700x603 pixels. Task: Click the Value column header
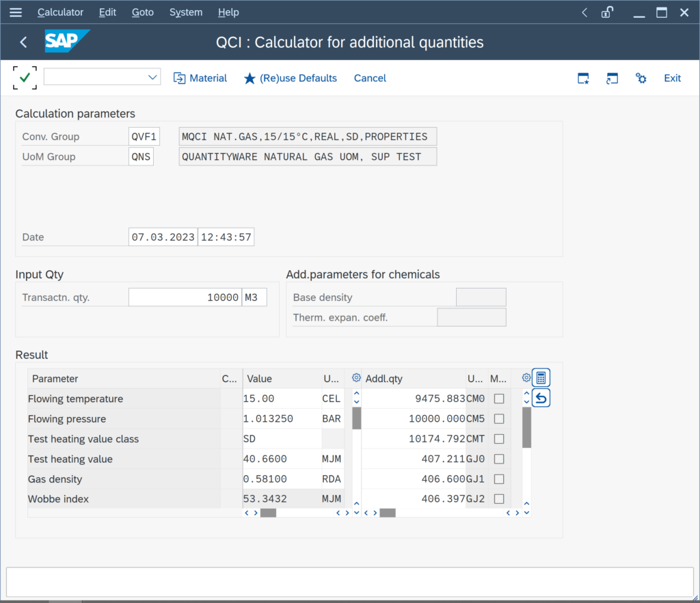point(282,379)
